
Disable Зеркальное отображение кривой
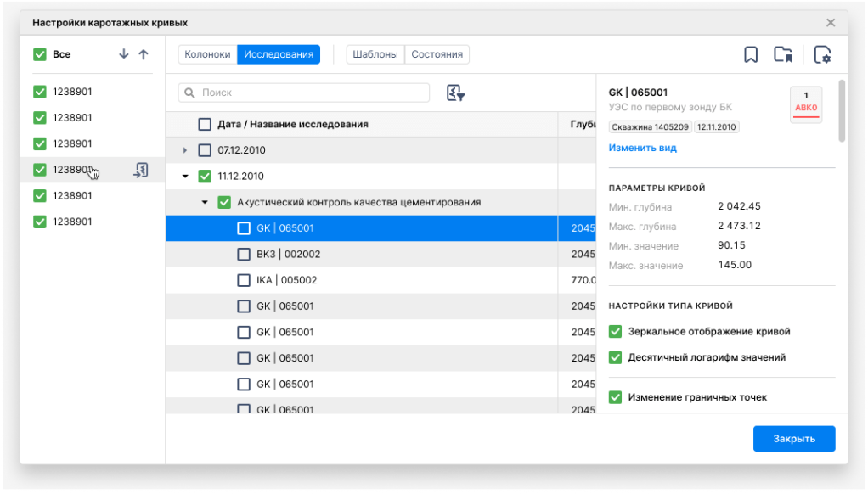pyautogui.click(x=616, y=332)
